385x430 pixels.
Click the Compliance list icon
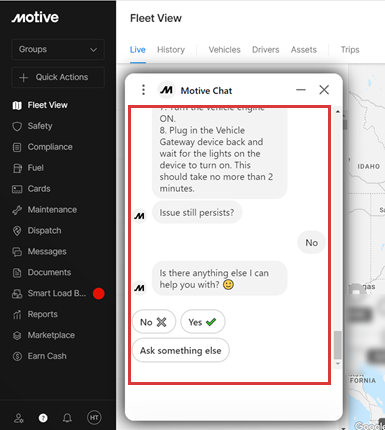pyautogui.click(x=17, y=147)
